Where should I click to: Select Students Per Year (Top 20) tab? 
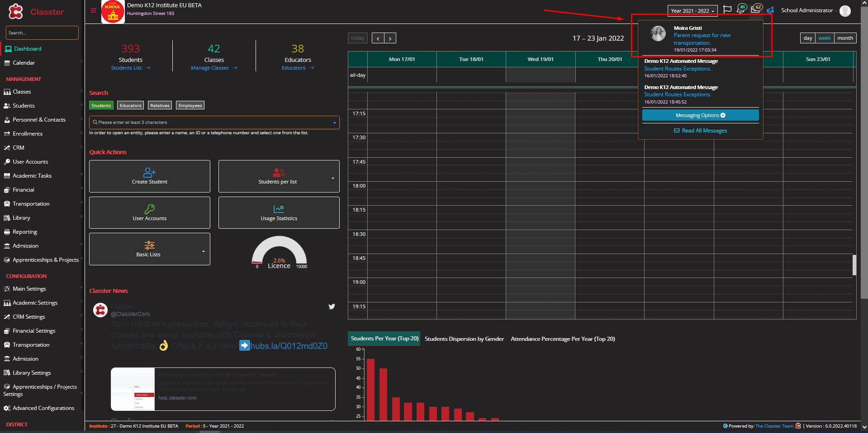(384, 339)
